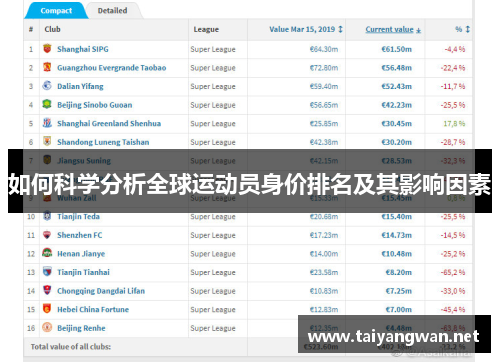
Task: Click Shandong Luneng current value €30.20m
Action: 397,142
